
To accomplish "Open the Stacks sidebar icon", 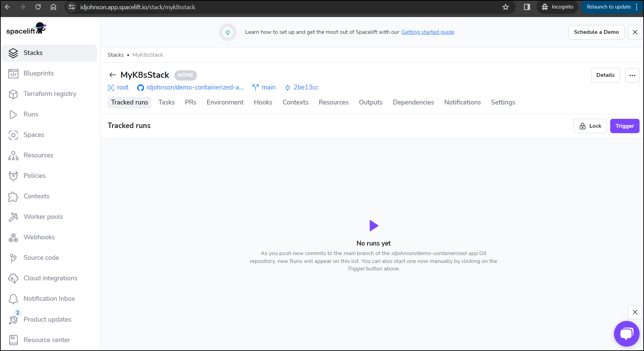I will pyautogui.click(x=13, y=53).
